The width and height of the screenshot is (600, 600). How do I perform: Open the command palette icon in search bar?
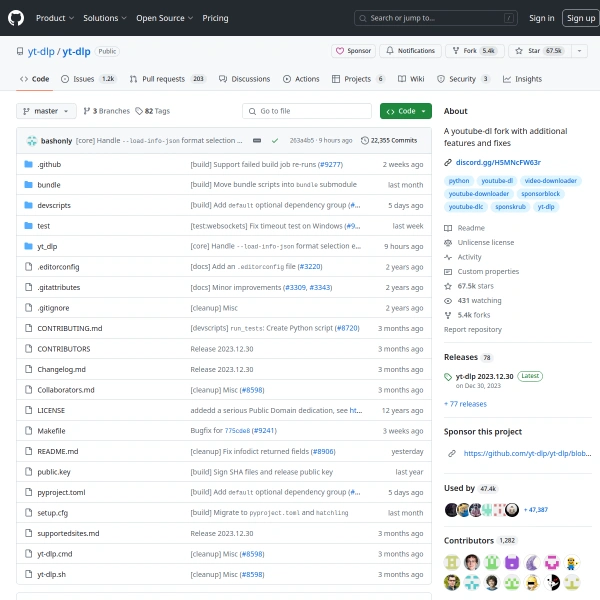[509, 18]
